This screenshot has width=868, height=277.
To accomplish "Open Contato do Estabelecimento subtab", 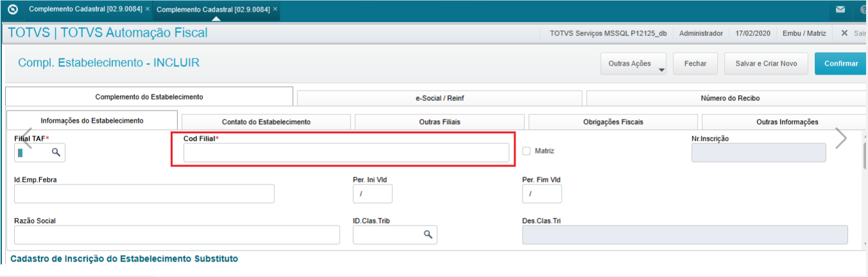I will click(x=266, y=121).
